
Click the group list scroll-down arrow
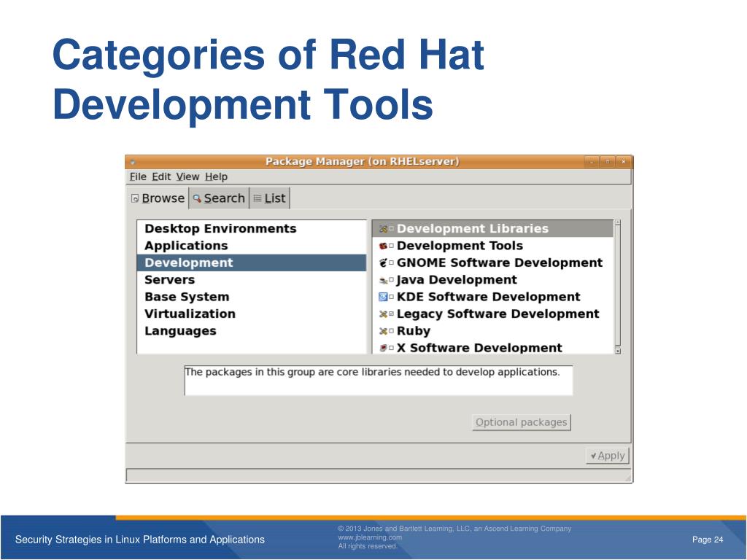618,351
